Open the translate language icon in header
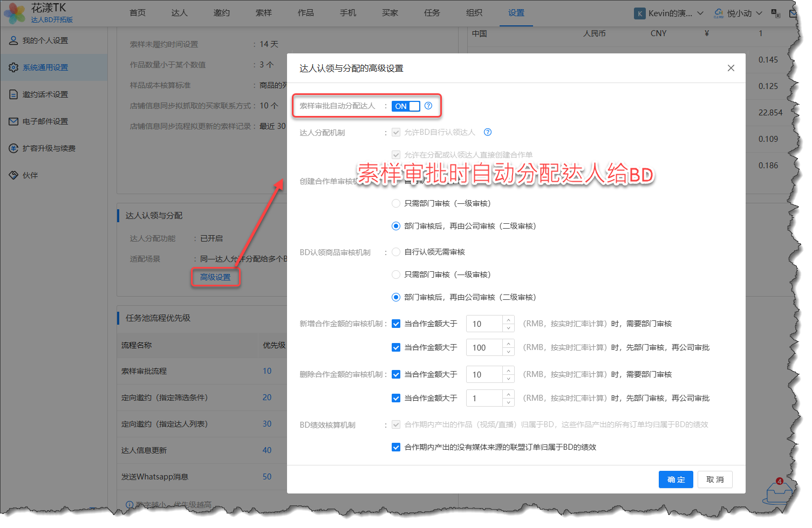812x528 pixels. (x=776, y=13)
